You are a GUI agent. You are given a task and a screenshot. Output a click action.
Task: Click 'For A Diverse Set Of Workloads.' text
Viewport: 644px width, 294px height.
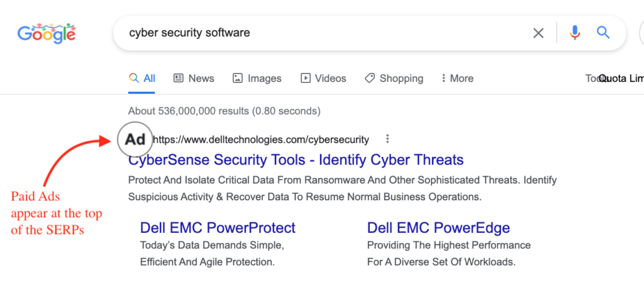tap(441, 262)
